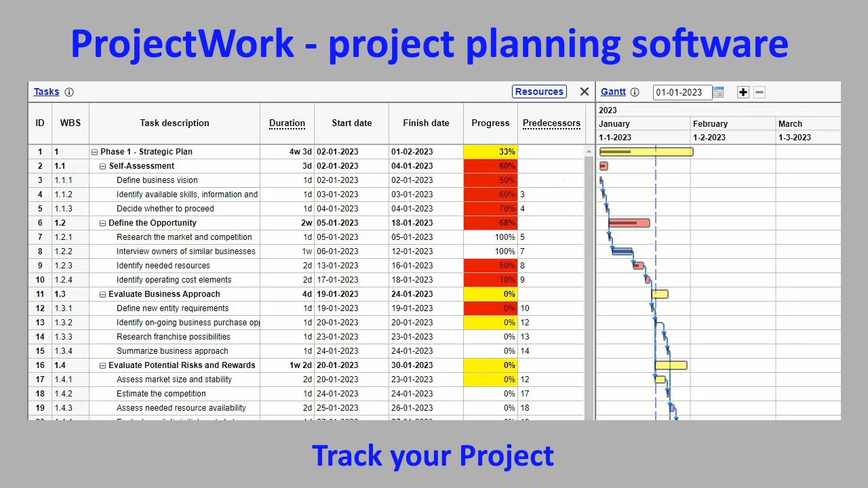Screen dimensions: 868x488
Task: Click the Predecessors column header
Action: coord(551,123)
